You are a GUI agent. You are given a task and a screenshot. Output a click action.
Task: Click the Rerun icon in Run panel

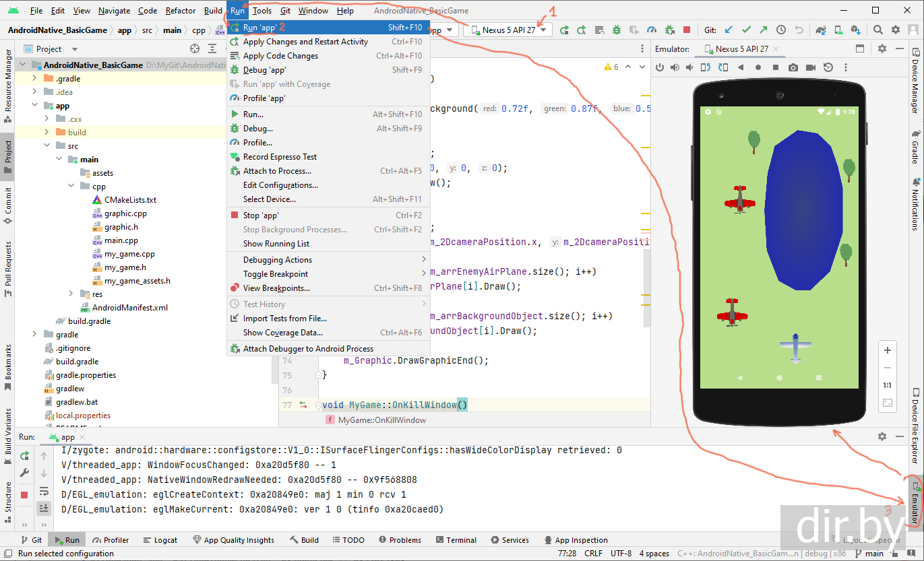pos(25,456)
